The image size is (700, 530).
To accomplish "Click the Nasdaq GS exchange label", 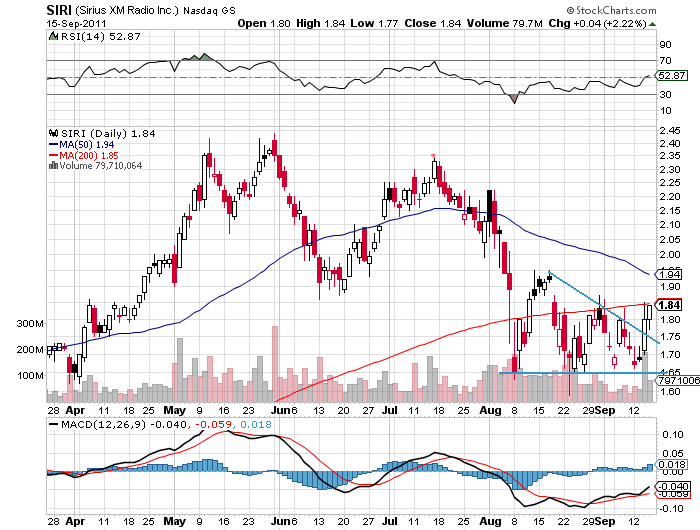I will (209, 10).
